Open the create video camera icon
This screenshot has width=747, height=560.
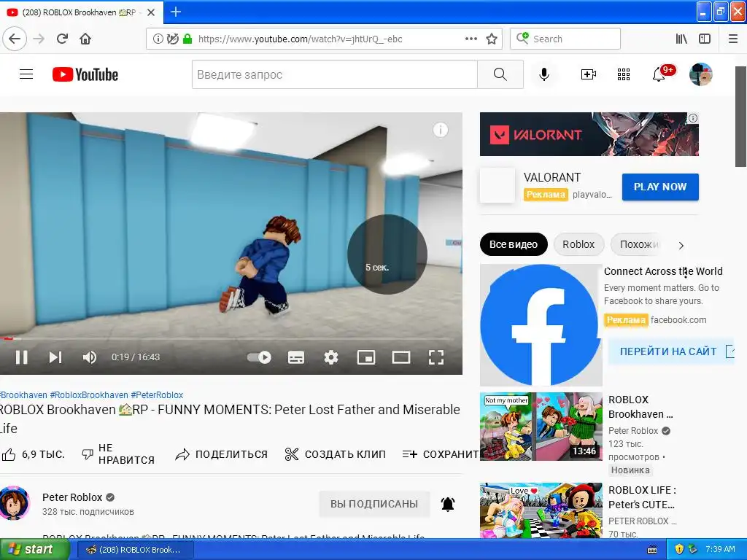589,74
